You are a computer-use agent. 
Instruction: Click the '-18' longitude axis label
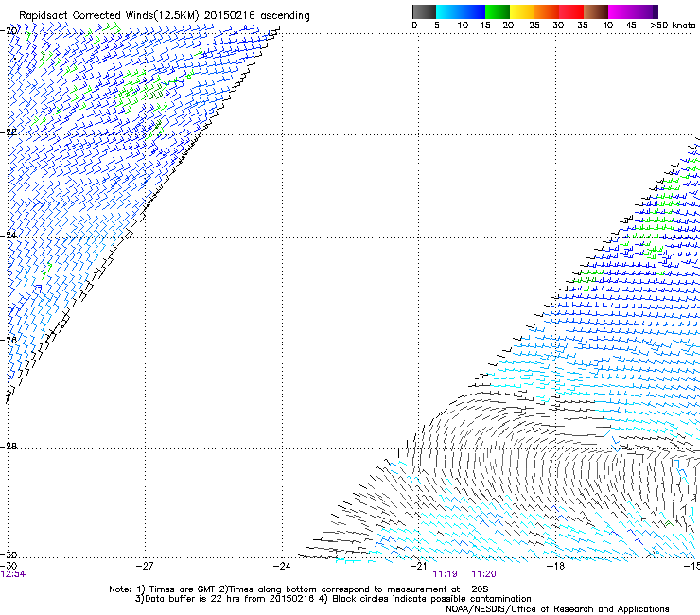point(556,566)
